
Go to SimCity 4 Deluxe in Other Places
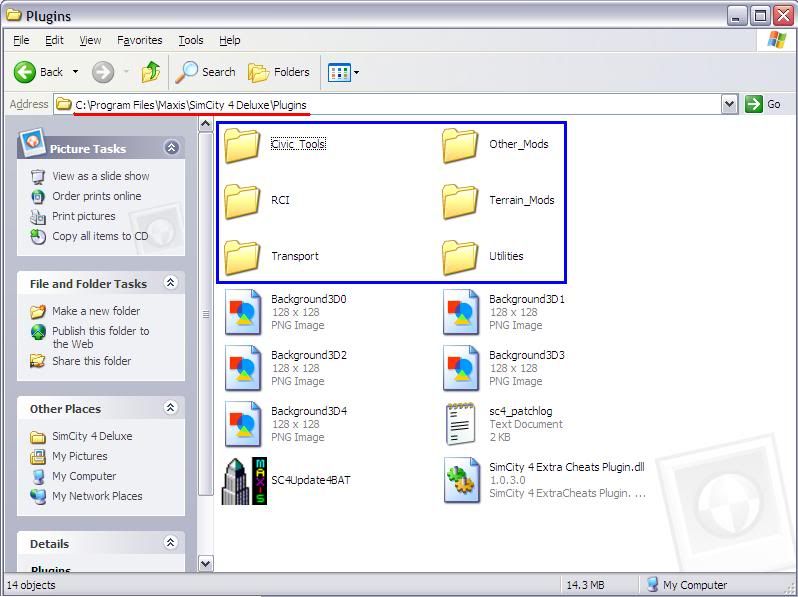pyautogui.click(x=92, y=436)
